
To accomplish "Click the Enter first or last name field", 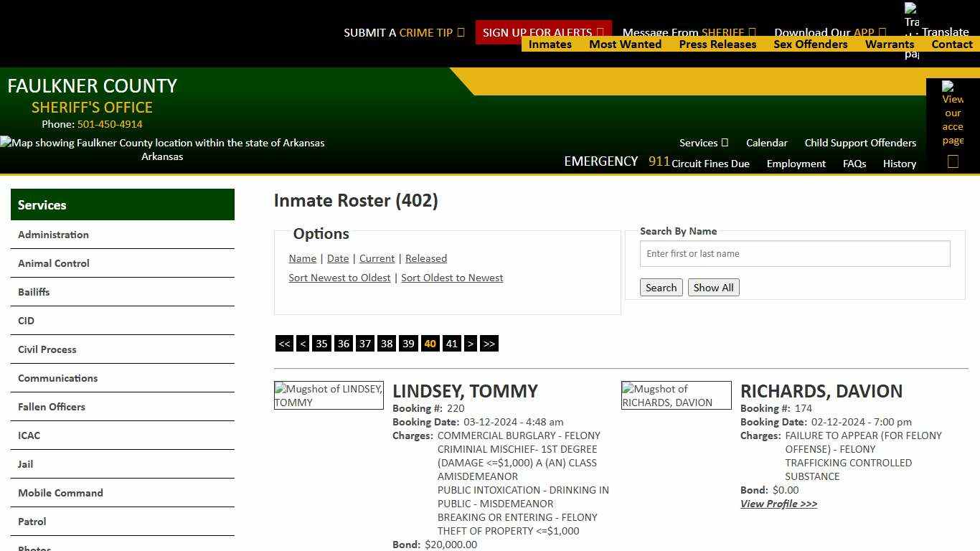I will pyautogui.click(x=794, y=253).
